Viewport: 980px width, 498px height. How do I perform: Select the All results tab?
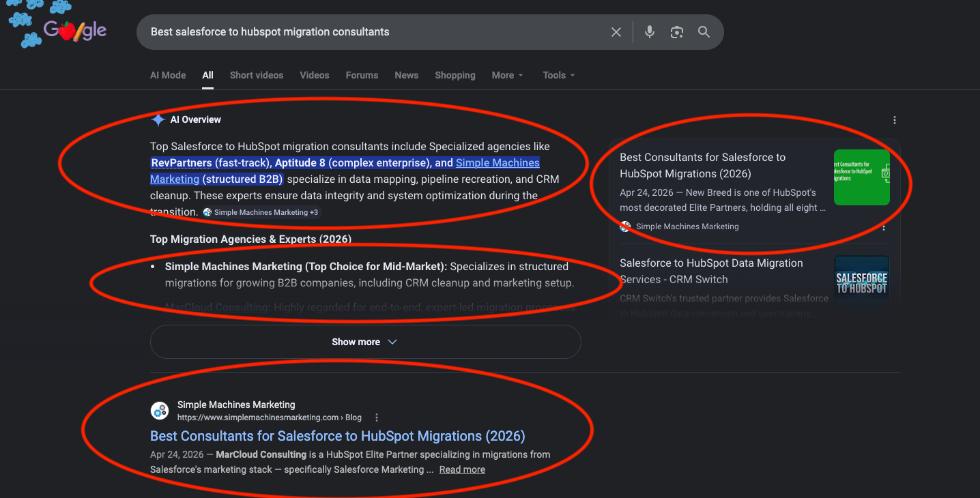point(208,75)
